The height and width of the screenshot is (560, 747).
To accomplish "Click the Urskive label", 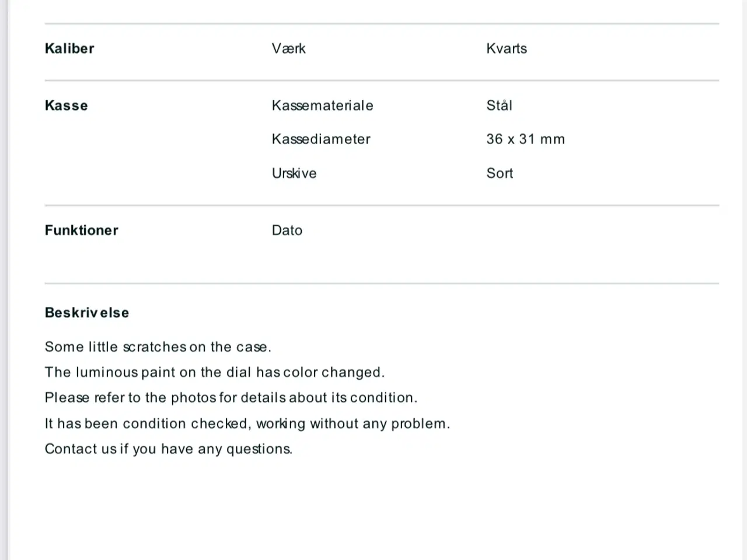I will click(294, 173).
